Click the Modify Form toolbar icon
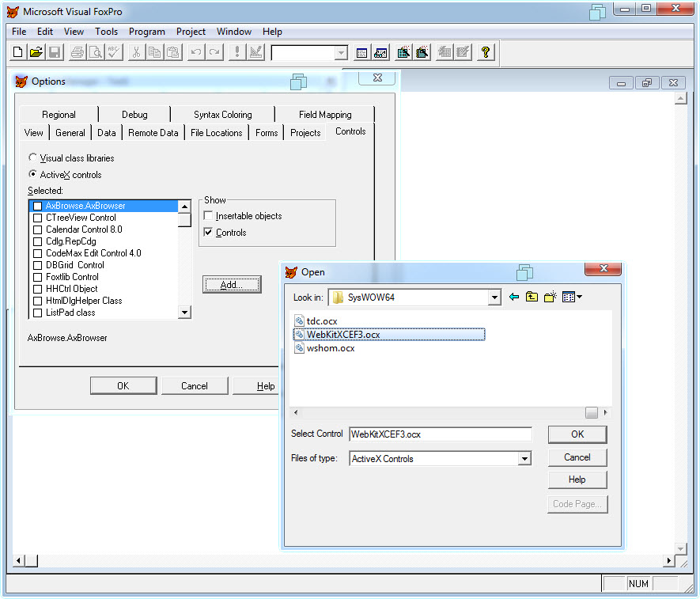The image size is (700, 599). tap(255, 53)
